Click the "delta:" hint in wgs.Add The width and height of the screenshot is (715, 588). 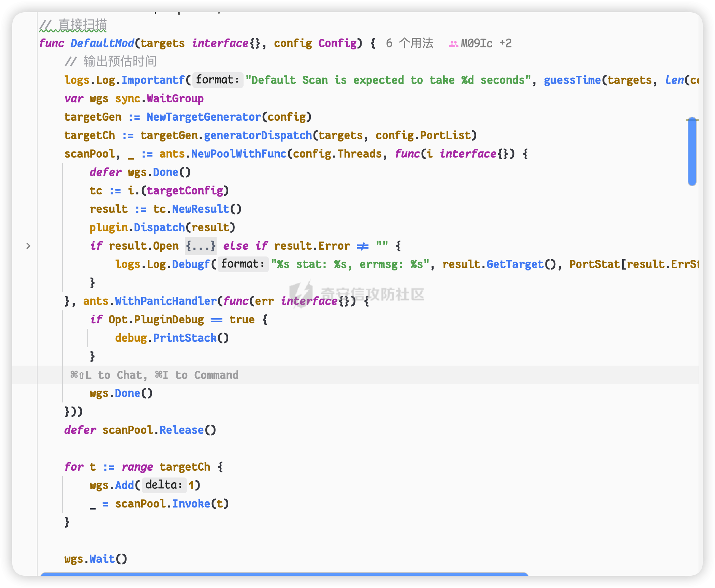tap(164, 485)
